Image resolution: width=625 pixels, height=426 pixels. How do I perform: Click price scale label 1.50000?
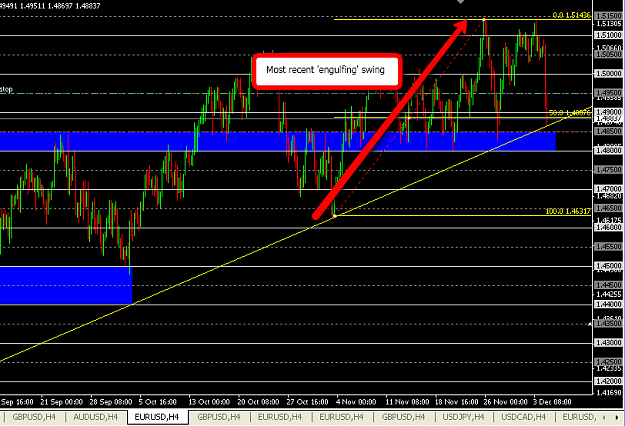coord(609,74)
